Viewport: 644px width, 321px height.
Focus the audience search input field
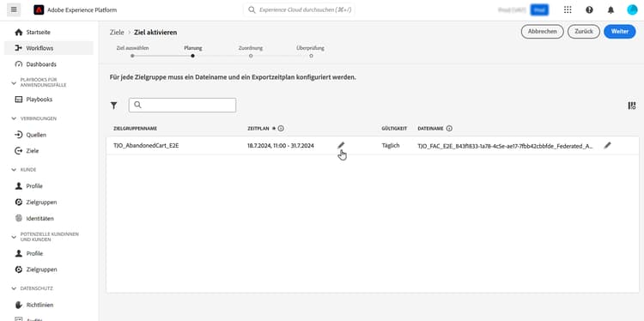pyautogui.click(x=182, y=105)
